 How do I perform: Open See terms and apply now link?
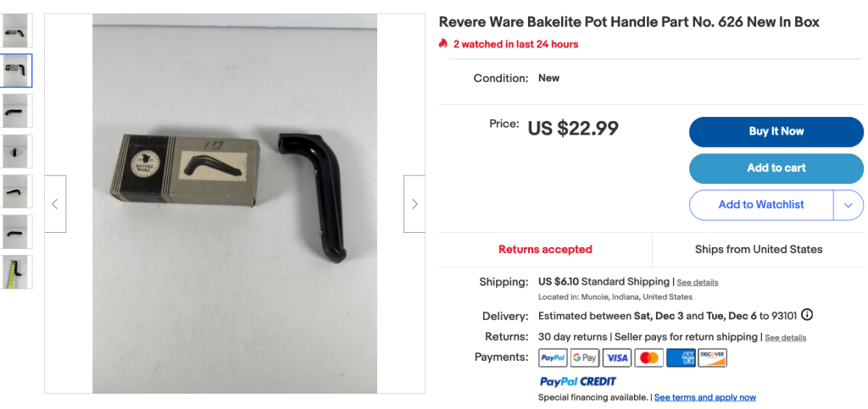click(705, 397)
